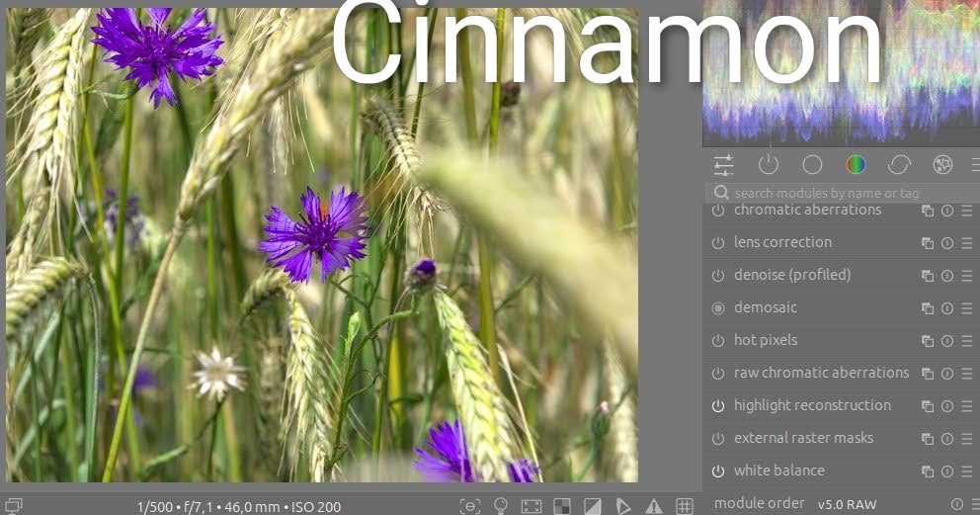Switch to the color modules group

[856, 165]
